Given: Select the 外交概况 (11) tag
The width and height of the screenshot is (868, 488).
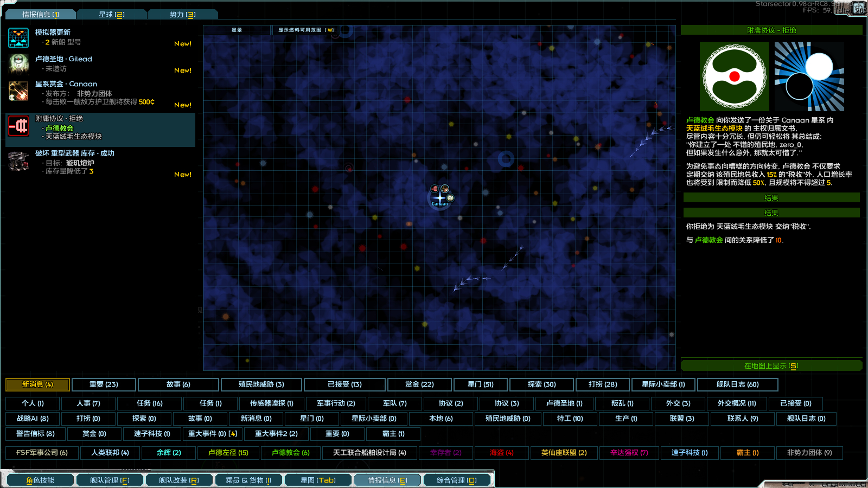Looking at the screenshot, I should (x=737, y=403).
